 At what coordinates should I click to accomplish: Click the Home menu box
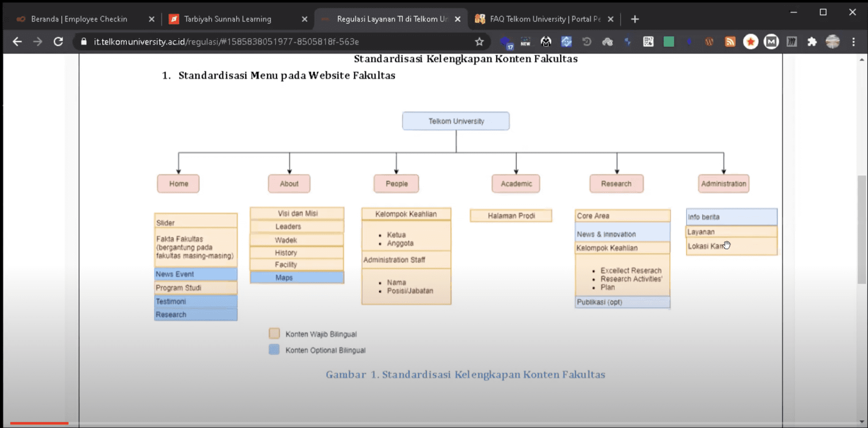[x=178, y=184]
